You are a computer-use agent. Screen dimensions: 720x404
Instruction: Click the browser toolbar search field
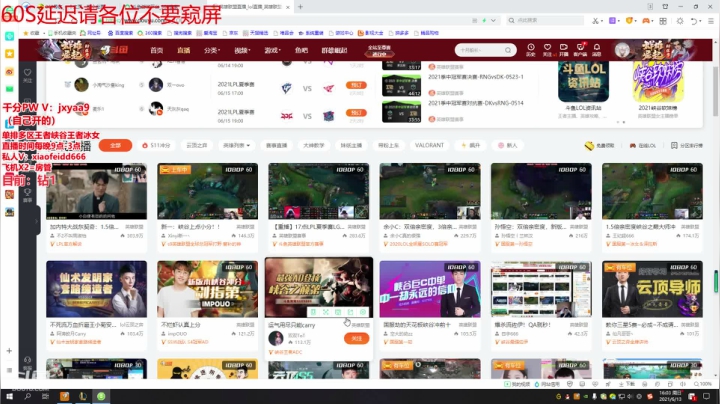545,21
